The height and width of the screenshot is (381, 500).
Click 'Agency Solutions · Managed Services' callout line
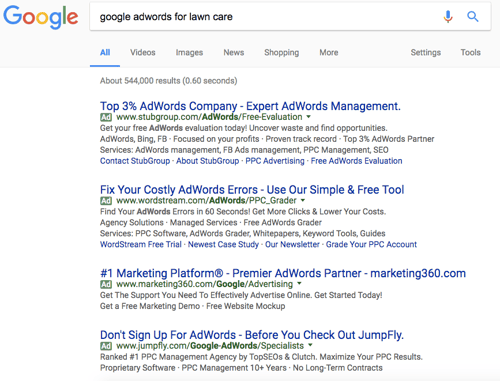(x=211, y=222)
